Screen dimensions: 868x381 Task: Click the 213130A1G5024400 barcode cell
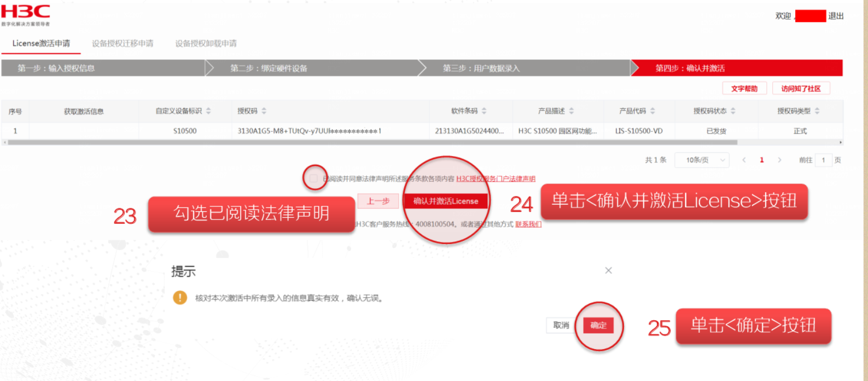(x=469, y=131)
